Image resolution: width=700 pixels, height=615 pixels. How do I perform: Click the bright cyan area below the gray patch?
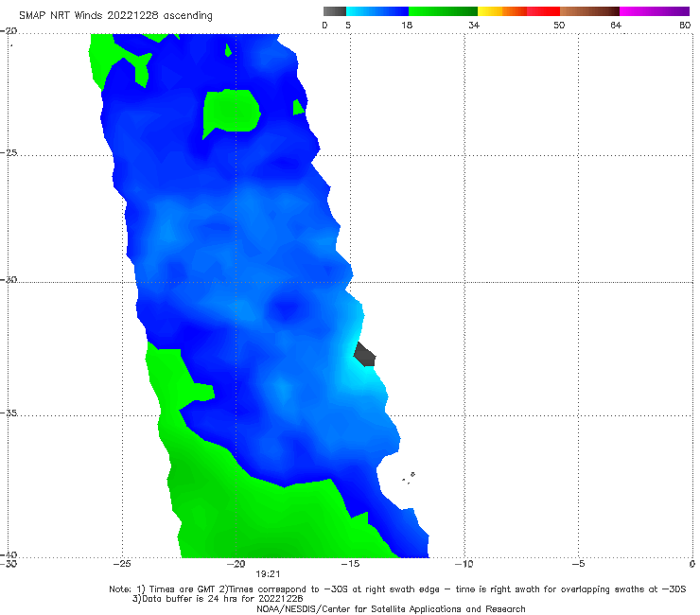point(359,376)
